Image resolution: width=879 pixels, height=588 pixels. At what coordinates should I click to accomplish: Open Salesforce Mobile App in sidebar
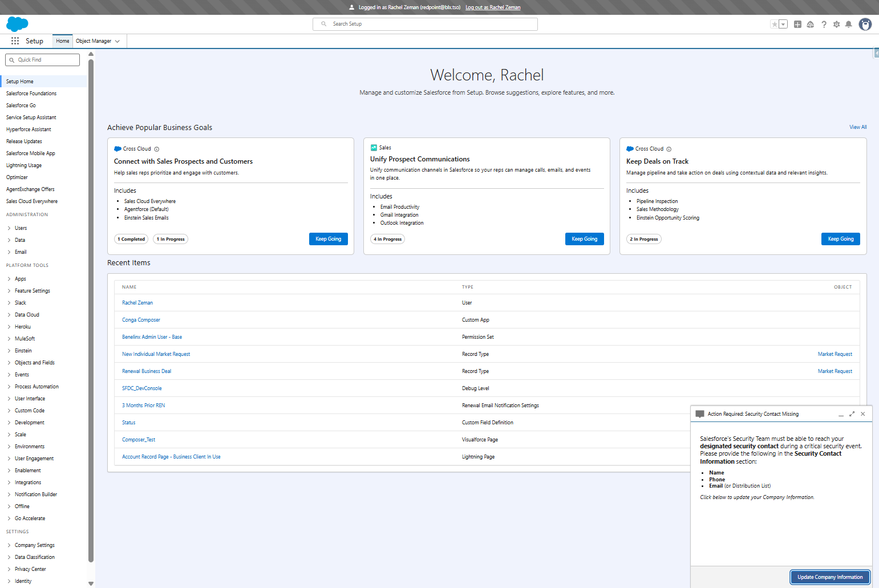(31, 153)
